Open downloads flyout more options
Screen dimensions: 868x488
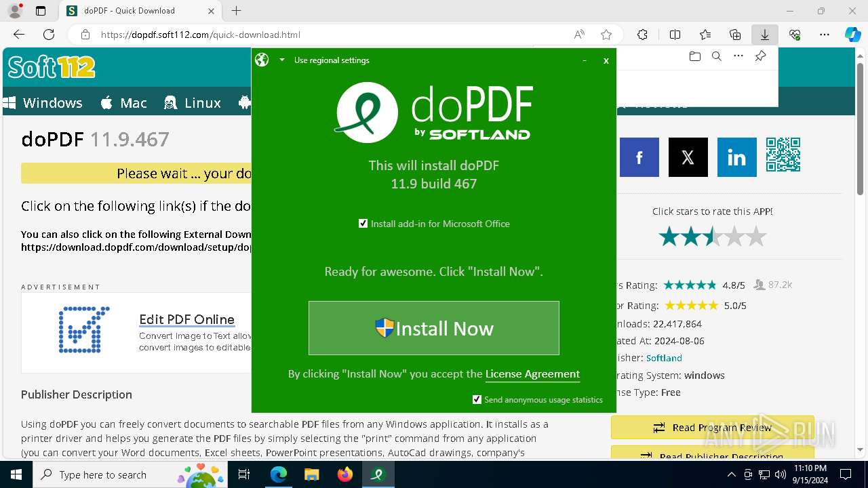coord(738,56)
